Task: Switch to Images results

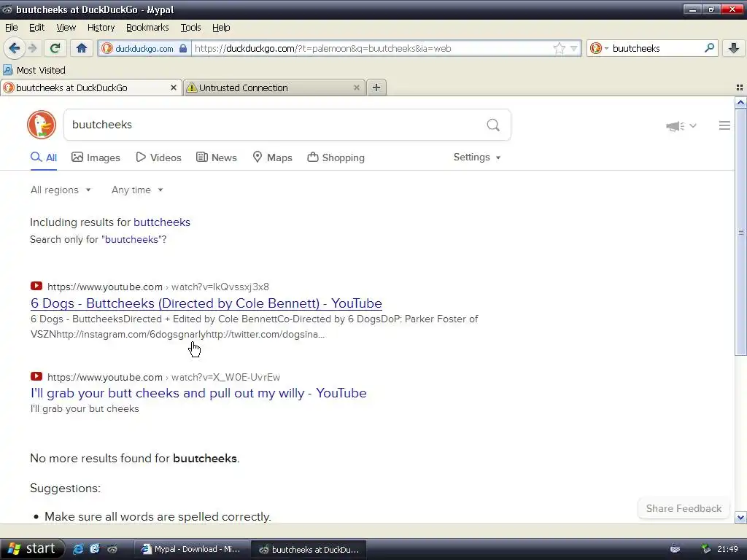Action: click(96, 157)
